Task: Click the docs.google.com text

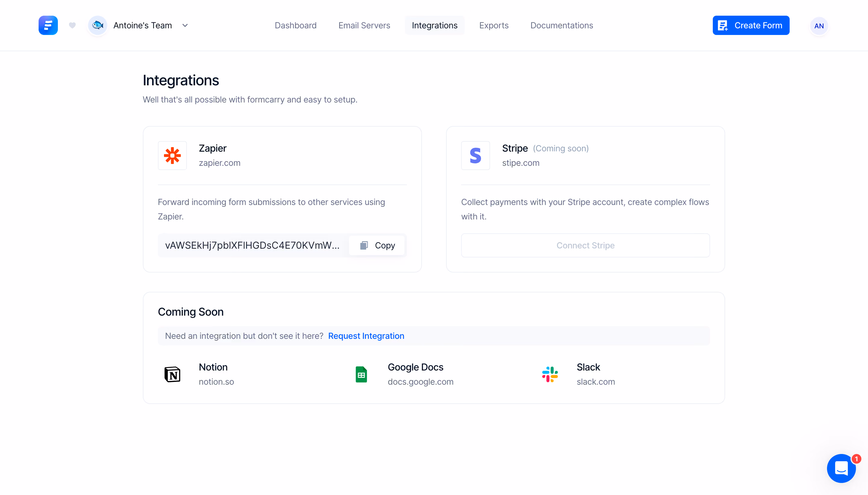Action: point(420,382)
